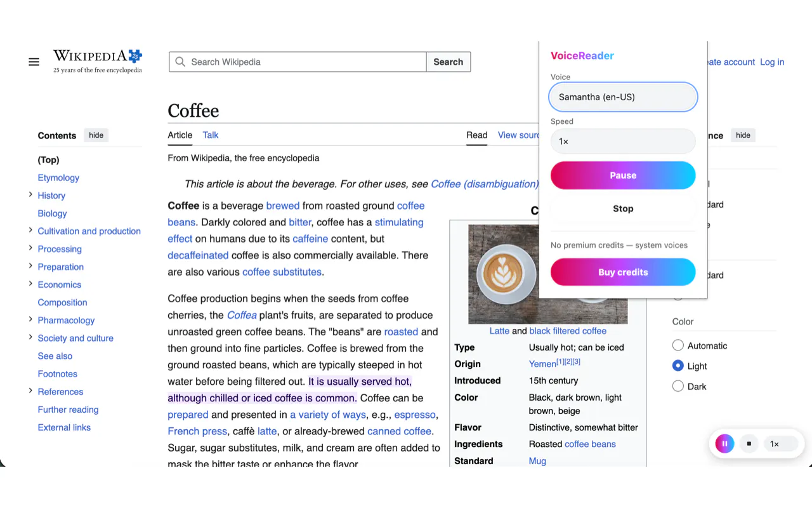Go to Composition in Contents
The image size is (812, 508).
coord(62,302)
